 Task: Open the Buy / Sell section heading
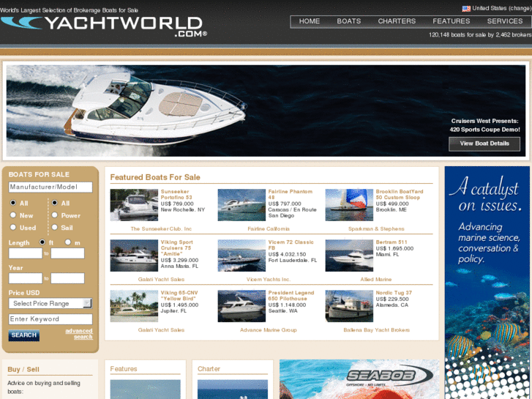click(23, 369)
